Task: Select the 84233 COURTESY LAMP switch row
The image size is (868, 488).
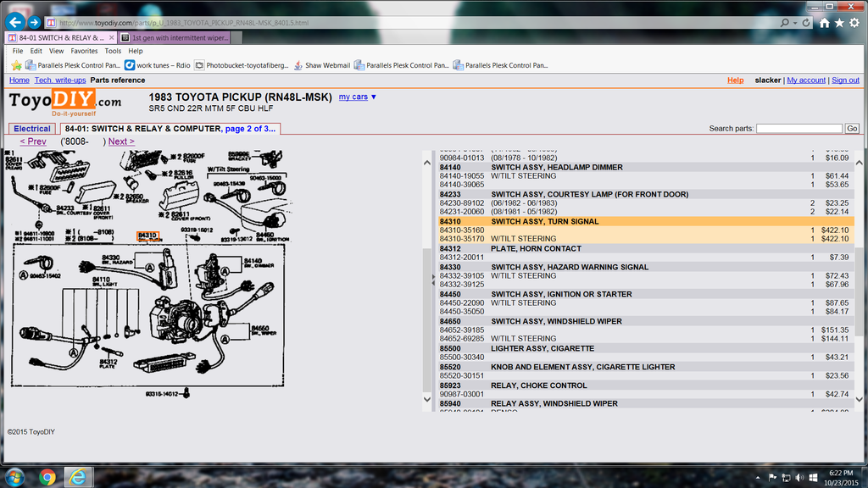Action: point(645,194)
